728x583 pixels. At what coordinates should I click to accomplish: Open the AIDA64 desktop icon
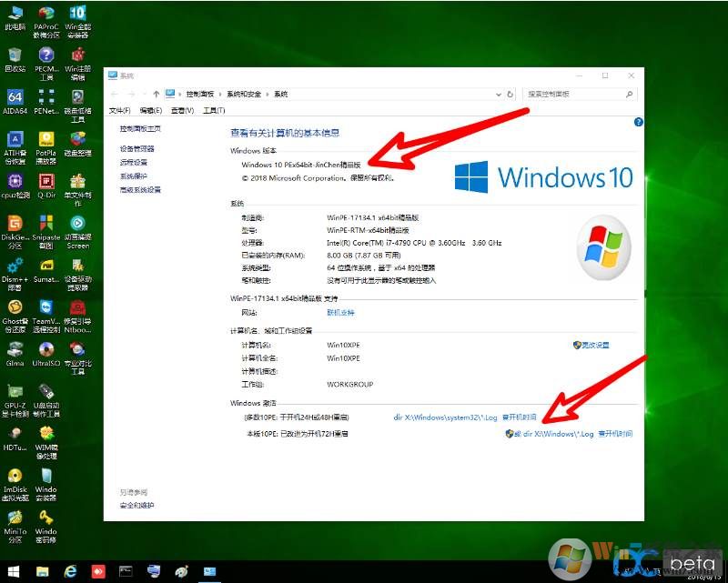(x=15, y=98)
